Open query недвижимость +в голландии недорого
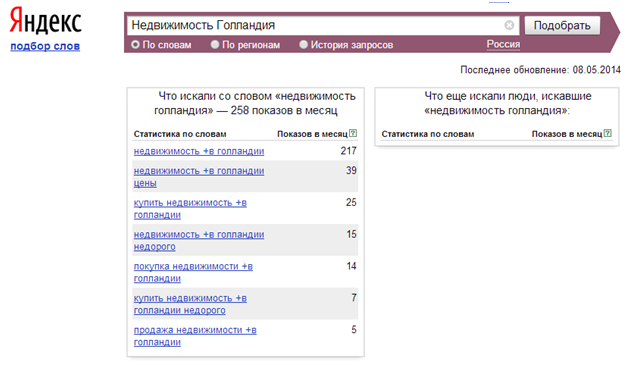 (x=199, y=240)
